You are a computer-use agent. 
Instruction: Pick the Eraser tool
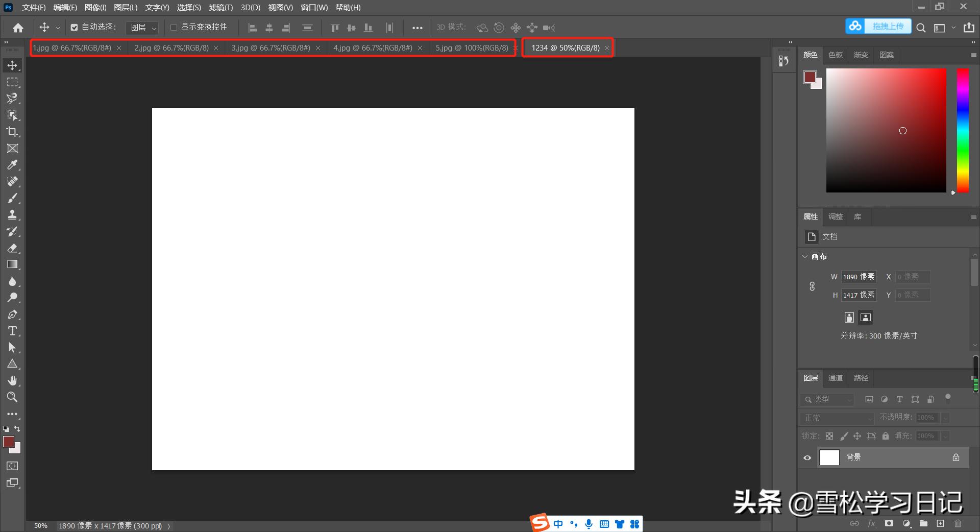[x=12, y=248]
